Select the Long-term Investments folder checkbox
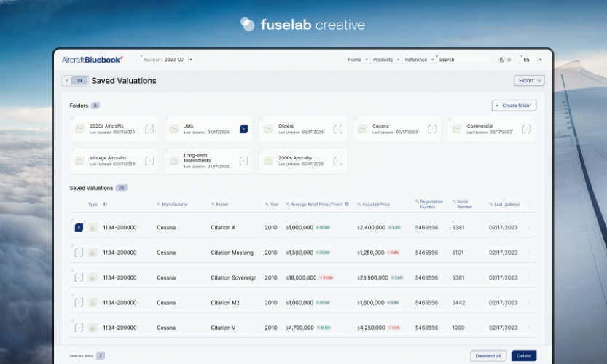This screenshot has width=607, height=364. pos(243,161)
